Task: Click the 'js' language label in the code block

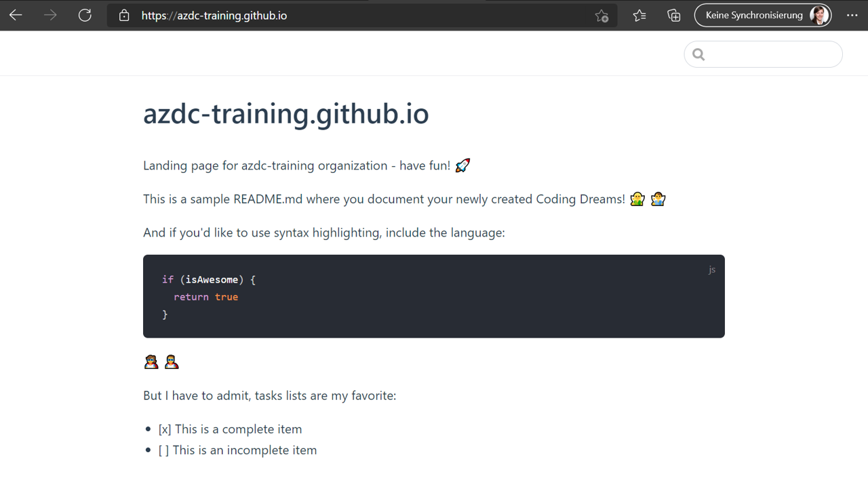Action: point(711,269)
